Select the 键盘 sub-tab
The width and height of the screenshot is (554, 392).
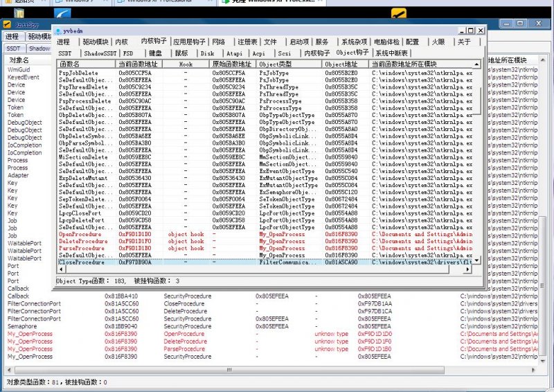[x=155, y=53]
